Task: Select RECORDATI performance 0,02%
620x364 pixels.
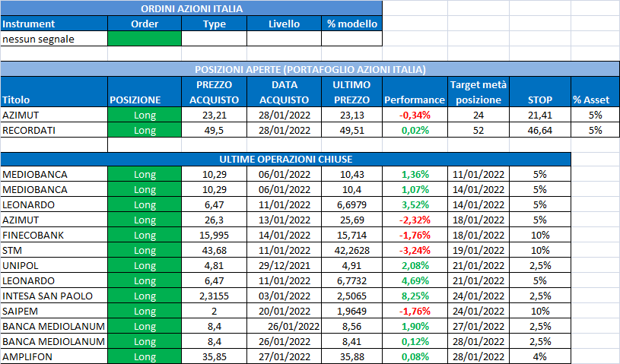Action: (x=415, y=130)
